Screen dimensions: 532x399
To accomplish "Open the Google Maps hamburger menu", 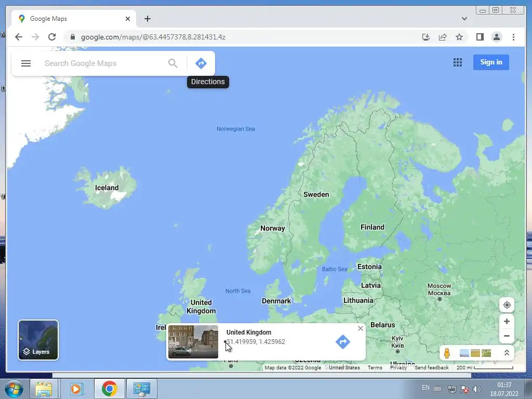I will click(26, 63).
